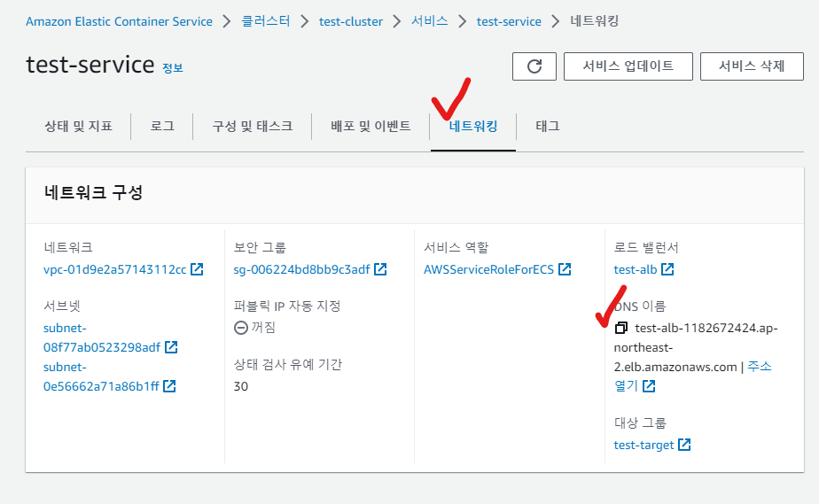Screen dimensions: 819x504
Task: Open the test-target target group link
Action: pos(644,445)
